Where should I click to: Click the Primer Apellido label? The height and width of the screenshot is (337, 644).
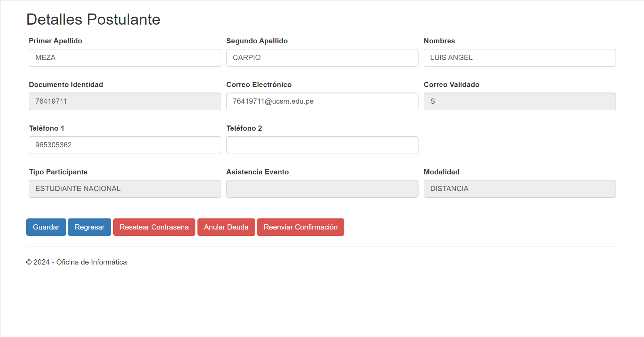(x=55, y=41)
